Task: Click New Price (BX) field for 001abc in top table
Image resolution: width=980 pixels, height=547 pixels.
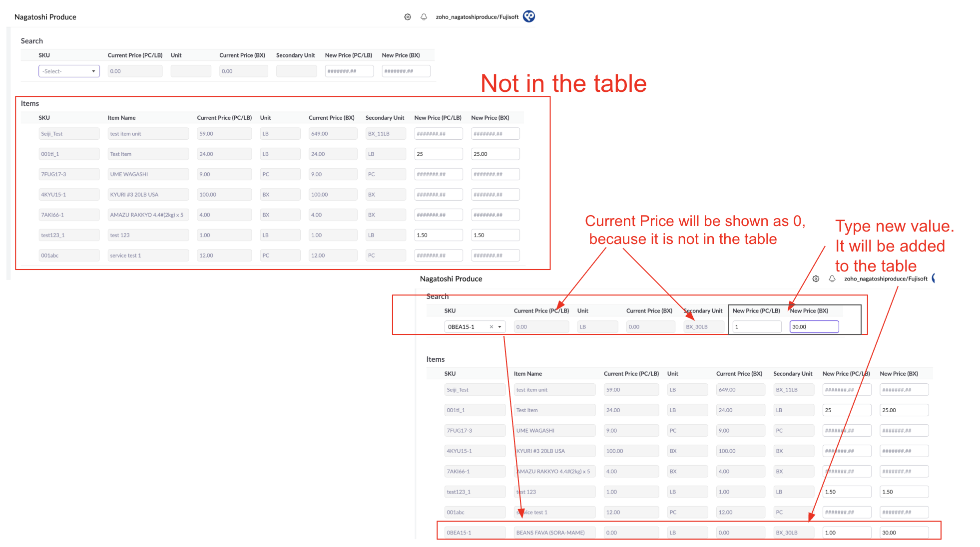Action: [494, 256]
